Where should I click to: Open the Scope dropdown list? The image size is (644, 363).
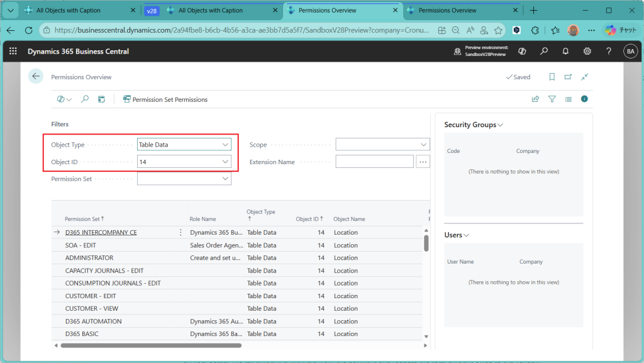click(x=423, y=145)
